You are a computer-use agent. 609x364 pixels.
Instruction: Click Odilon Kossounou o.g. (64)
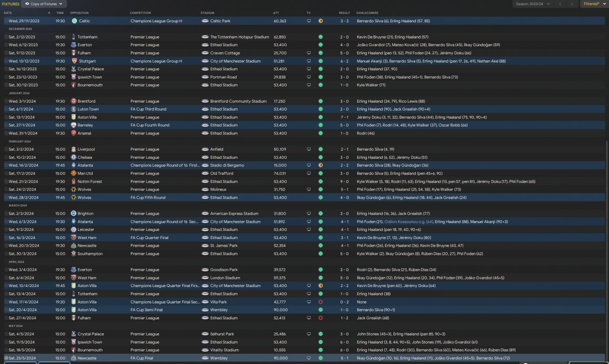coord(409,221)
